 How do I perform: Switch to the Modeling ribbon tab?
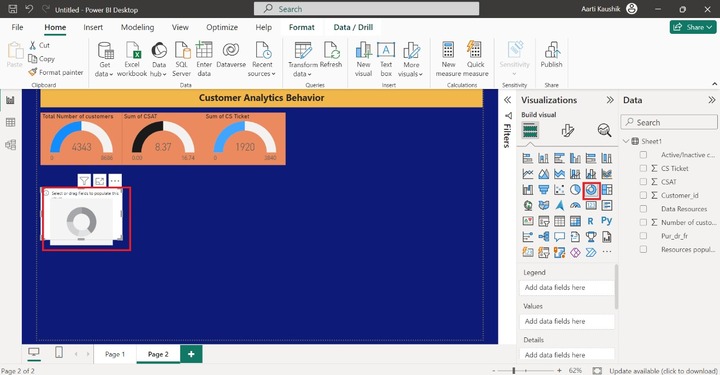coord(137,28)
